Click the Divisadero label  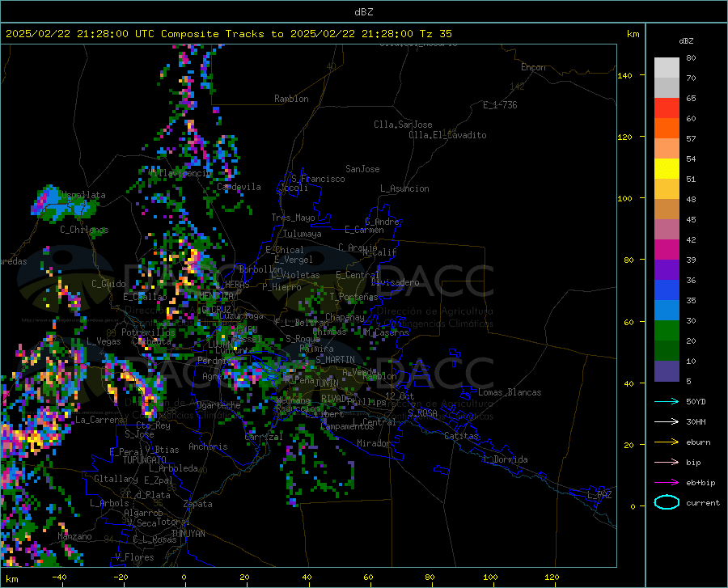click(395, 282)
